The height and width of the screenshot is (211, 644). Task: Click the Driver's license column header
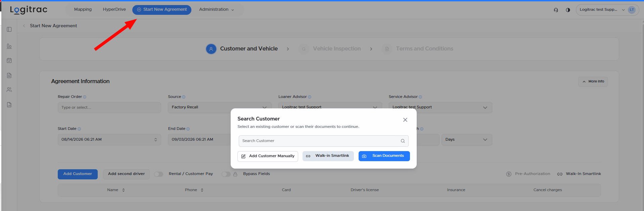point(365,190)
